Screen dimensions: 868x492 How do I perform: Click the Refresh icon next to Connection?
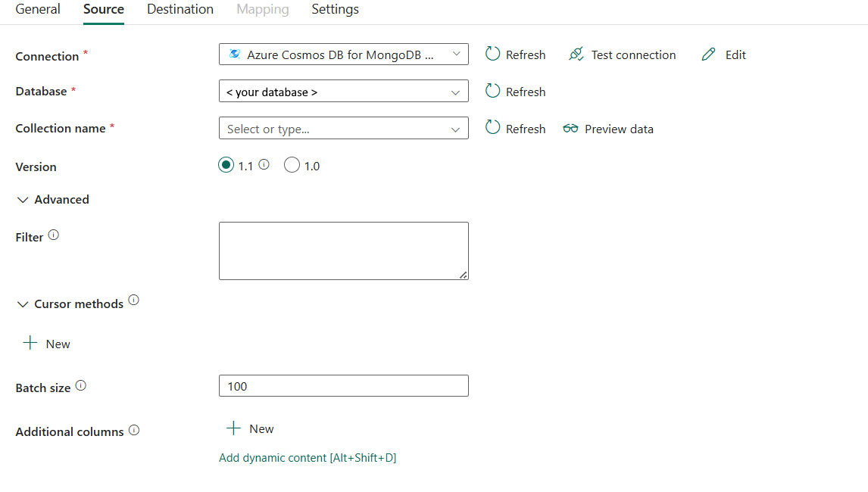493,54
